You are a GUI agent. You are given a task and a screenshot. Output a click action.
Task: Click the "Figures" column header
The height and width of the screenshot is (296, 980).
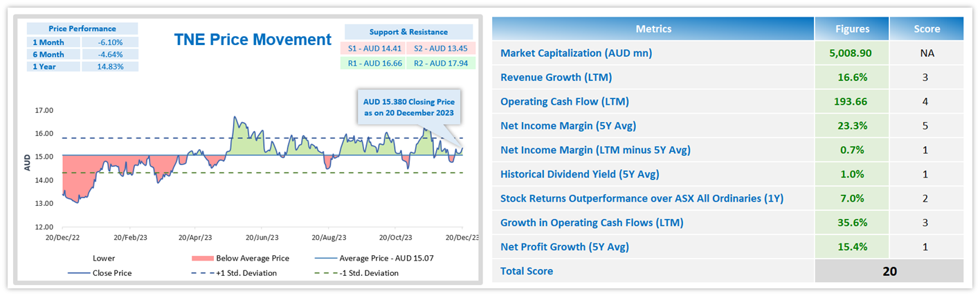[852, 29]
